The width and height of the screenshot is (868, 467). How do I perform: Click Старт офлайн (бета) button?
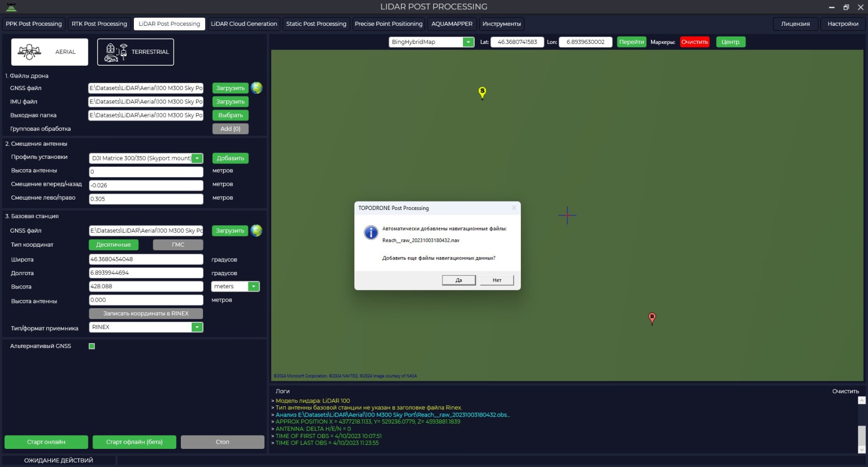pos(134,442)
